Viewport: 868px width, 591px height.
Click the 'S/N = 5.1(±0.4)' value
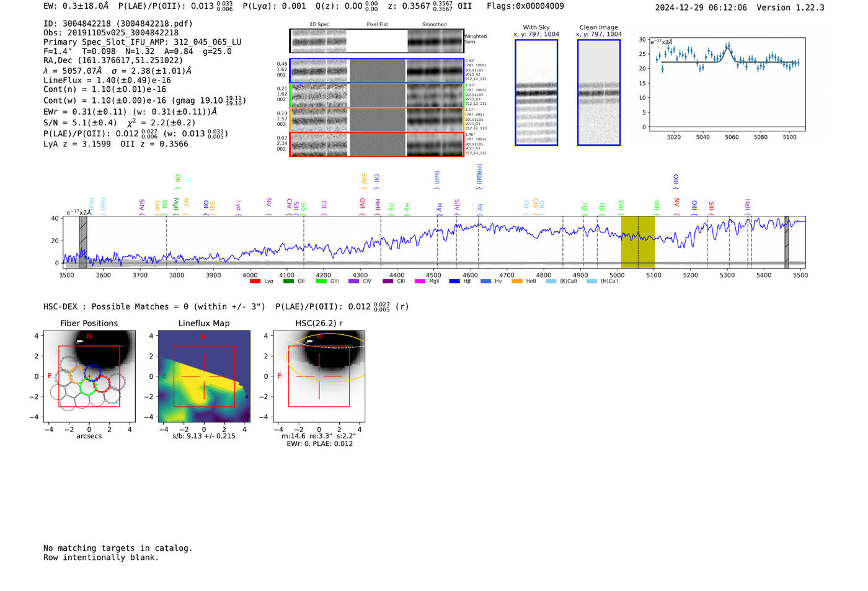(x=80, y=123)
